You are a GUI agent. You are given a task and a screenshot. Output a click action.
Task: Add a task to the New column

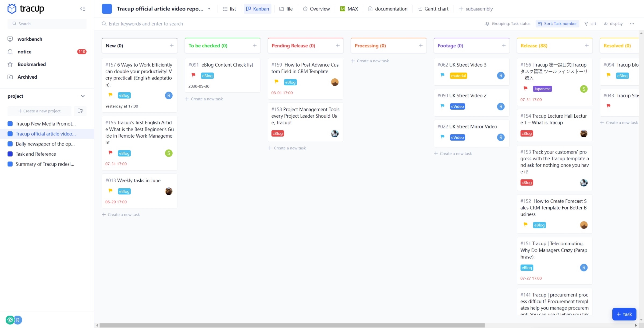click(172, 46)
